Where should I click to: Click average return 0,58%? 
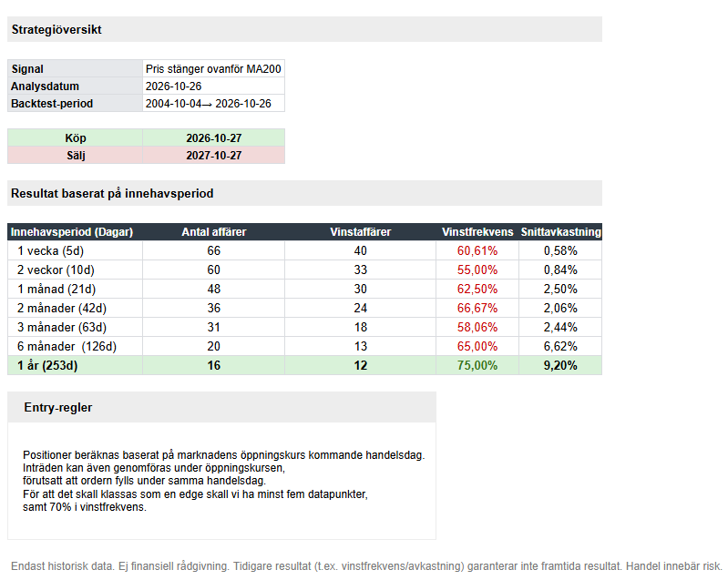560,251
